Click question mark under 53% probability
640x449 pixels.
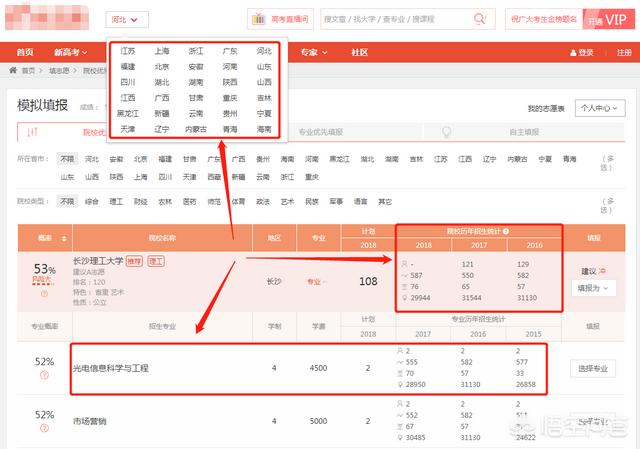pos(44,294)
